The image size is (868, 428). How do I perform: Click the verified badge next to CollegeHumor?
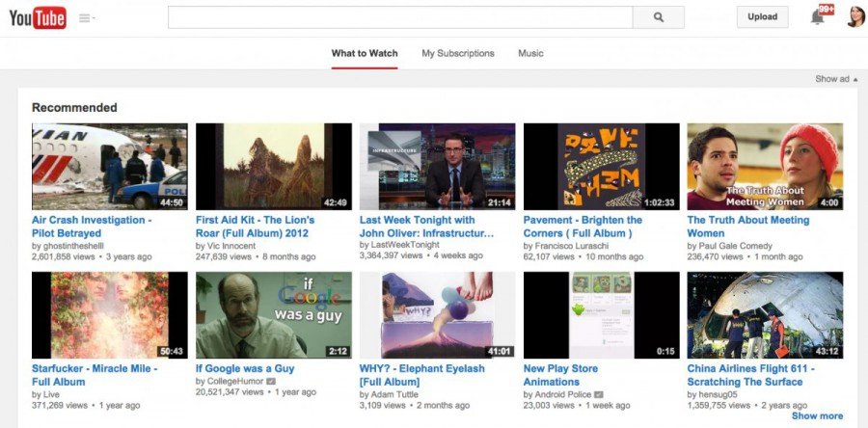(x=271, y=382)
